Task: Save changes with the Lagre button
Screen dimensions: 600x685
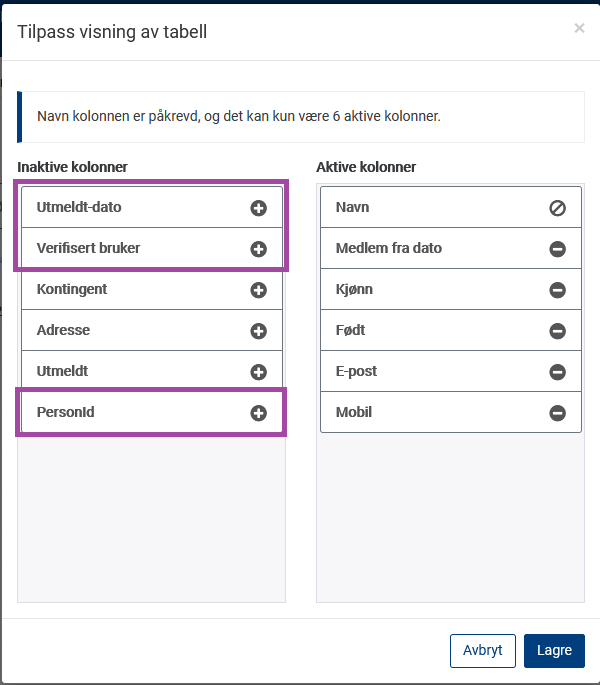Action: [554, 651]
